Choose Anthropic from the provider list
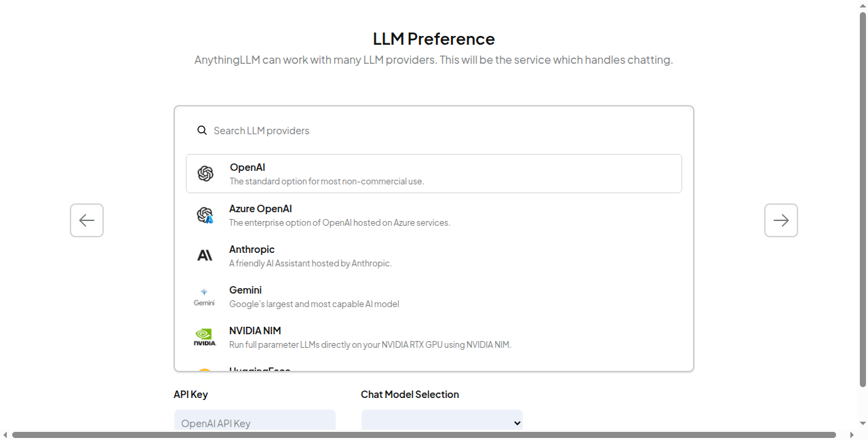Screen dimensions: 868x440 pyautogui.click(x=433, y=255)
